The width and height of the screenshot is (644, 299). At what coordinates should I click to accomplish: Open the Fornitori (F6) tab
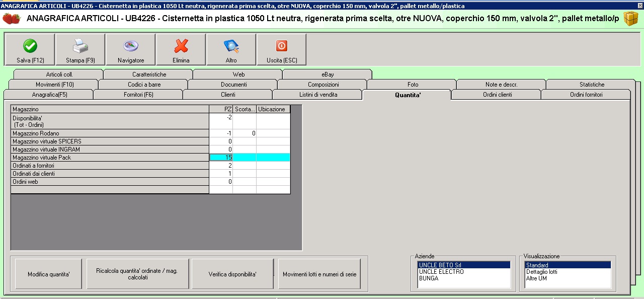coord(138,95)
